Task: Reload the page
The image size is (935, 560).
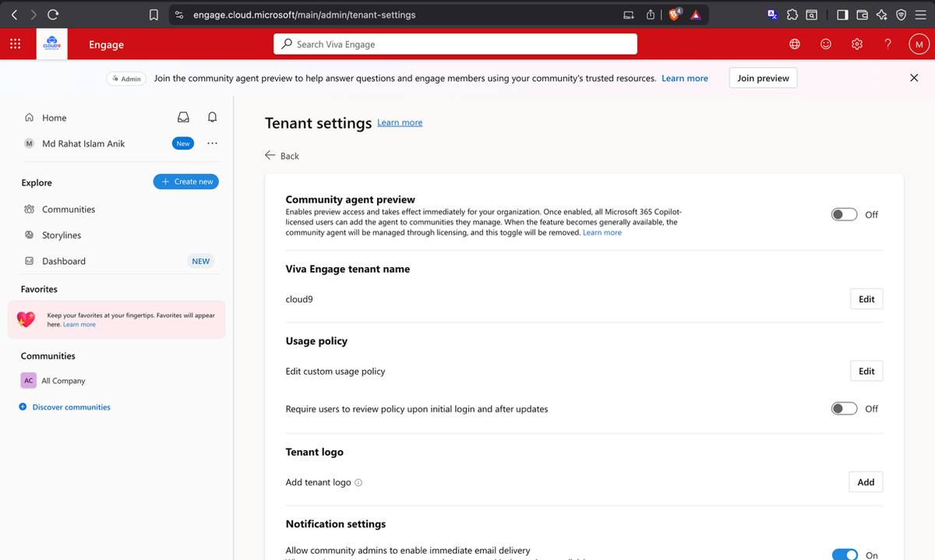Action: [x=53, y=14]
